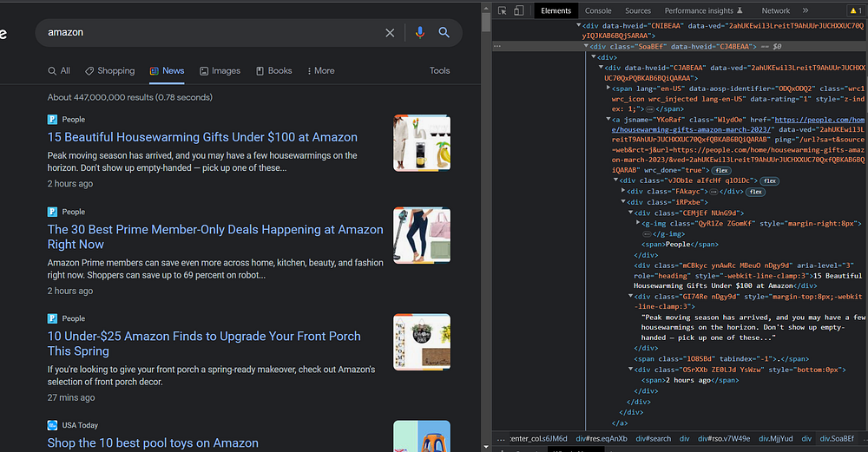Expand the g-img QyR1Ze node

[638, 222]
